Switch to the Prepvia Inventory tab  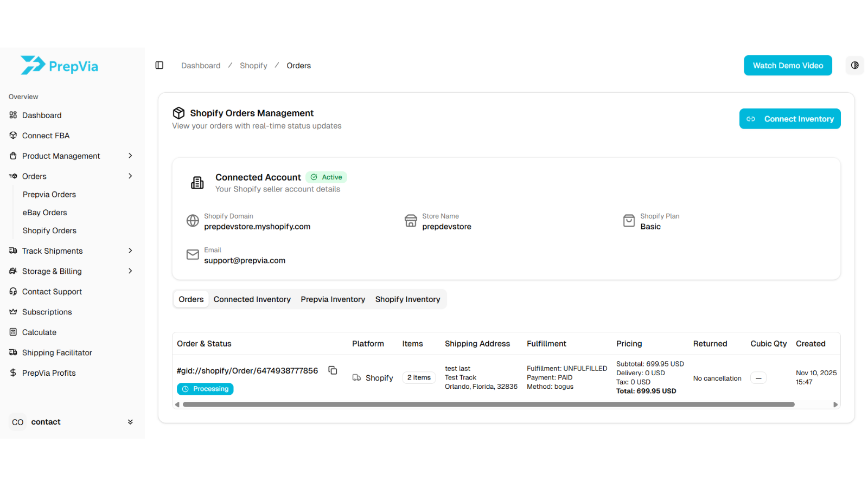tap(333, 299)
